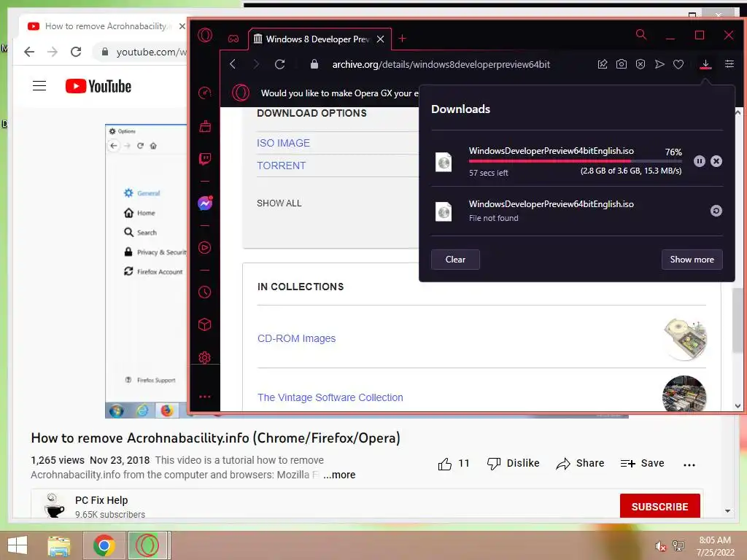Click the Chrome youtube.com address bar

point(152,52)
